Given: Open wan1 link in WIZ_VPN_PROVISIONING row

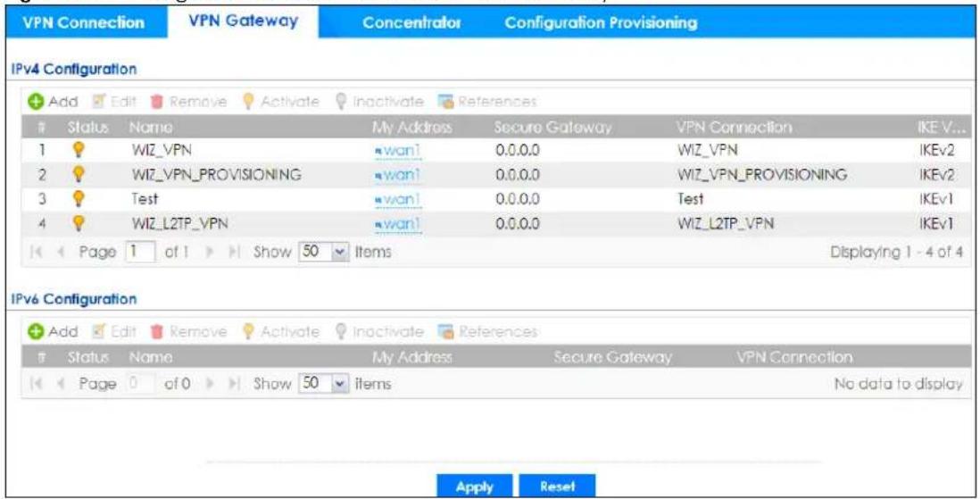Looking at the screenshot, I should (x=398, y=175).
